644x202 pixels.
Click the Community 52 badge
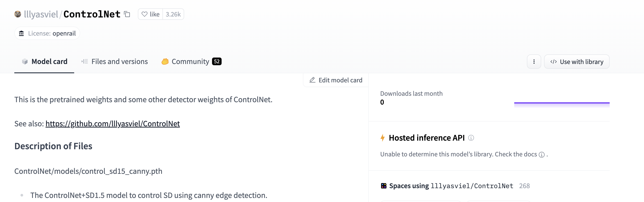pyautogui.click(x=217, y=62)
